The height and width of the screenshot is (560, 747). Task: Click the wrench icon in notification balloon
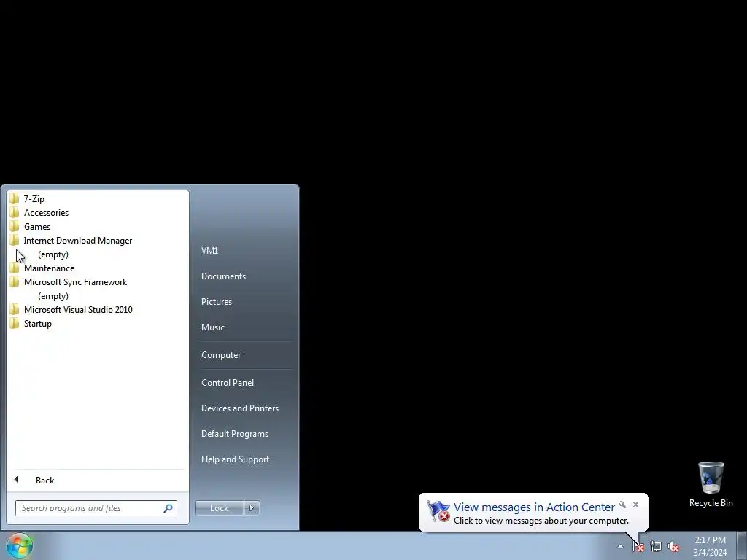[x=622, y=505]
